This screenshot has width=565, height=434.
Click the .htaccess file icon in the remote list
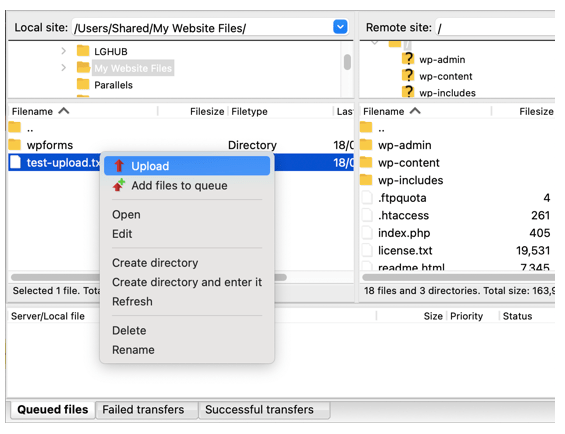[x=367, y=215]
